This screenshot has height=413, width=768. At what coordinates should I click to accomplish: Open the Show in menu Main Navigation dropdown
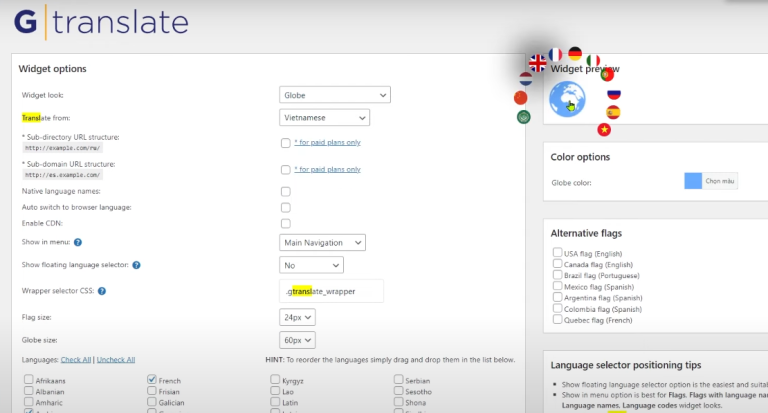(322, 243)
